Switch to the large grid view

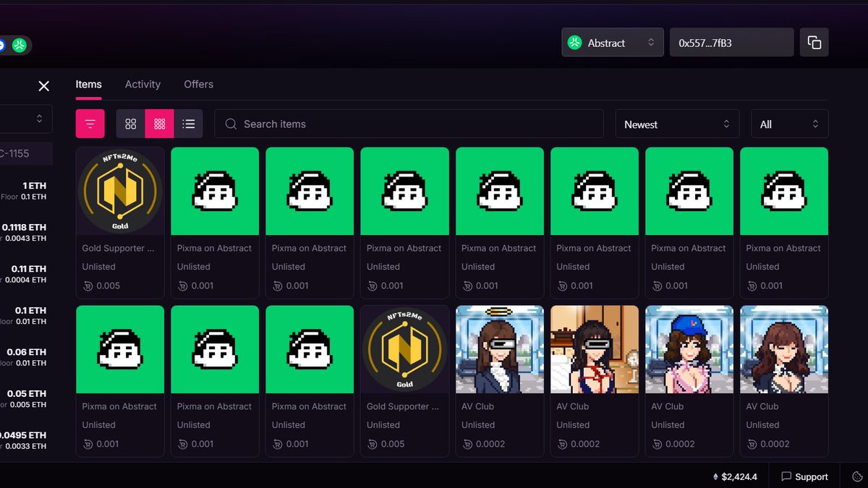pyautogui.click(x=131, y=124)
